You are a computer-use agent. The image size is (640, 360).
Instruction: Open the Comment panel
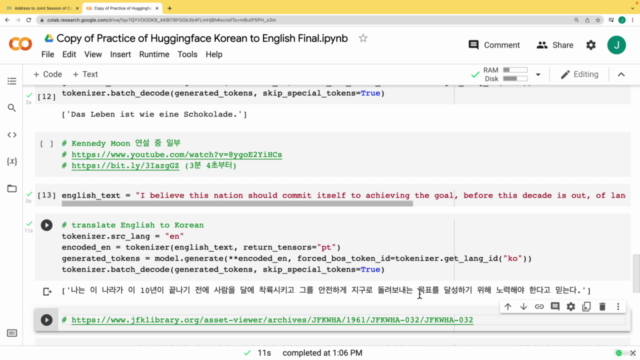tap(494, 45)
